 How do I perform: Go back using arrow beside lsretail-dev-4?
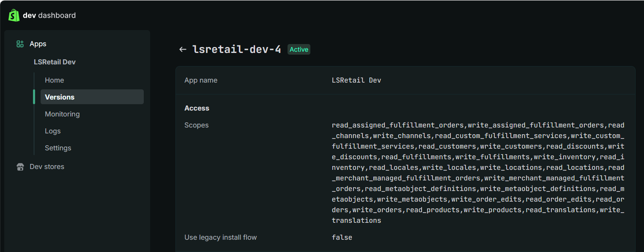183,50
